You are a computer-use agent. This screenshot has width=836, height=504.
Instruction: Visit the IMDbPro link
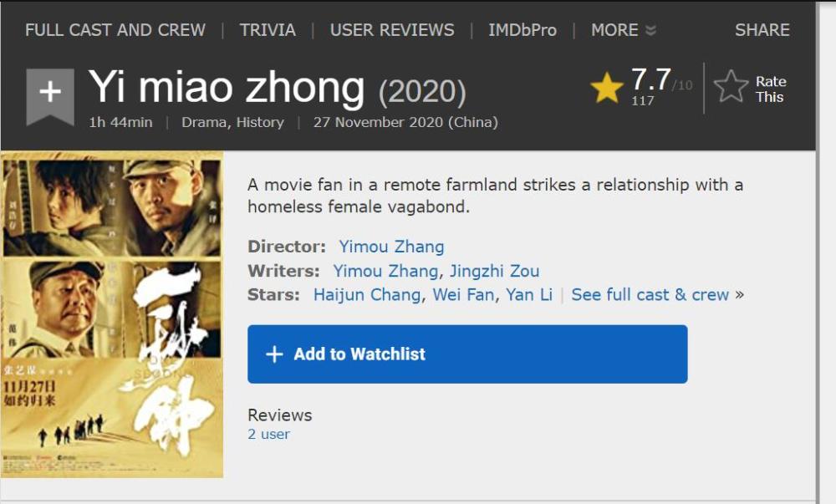click(x=522, y=30)
